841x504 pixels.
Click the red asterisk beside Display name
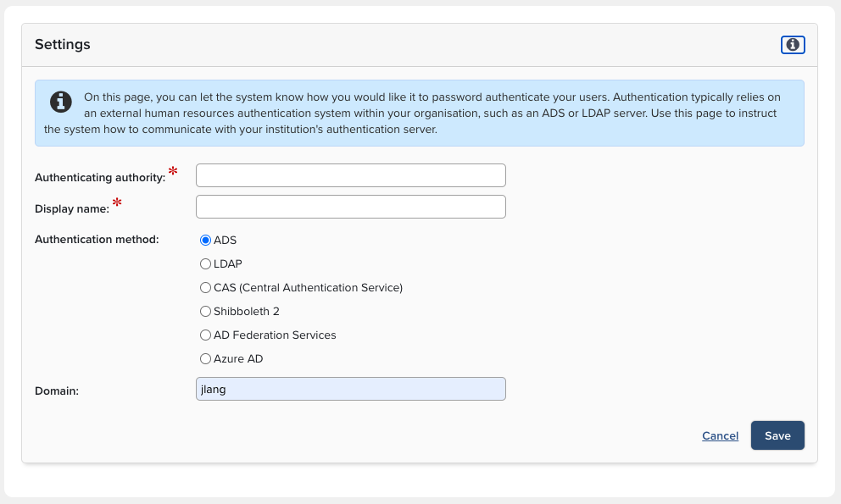[117, 203]
